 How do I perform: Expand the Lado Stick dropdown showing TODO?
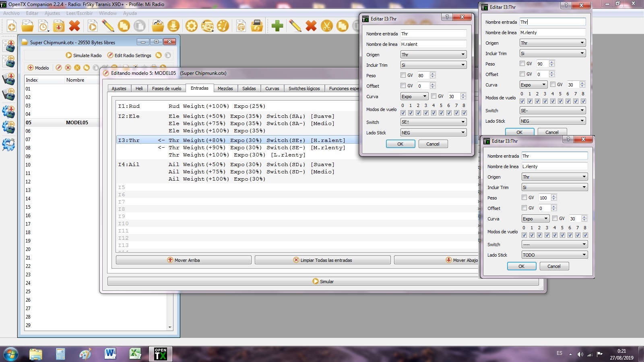(x=554, y=255)
